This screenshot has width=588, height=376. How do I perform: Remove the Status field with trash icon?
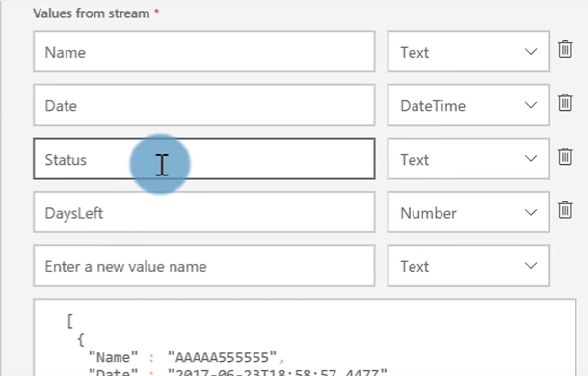tap(565, 156)
